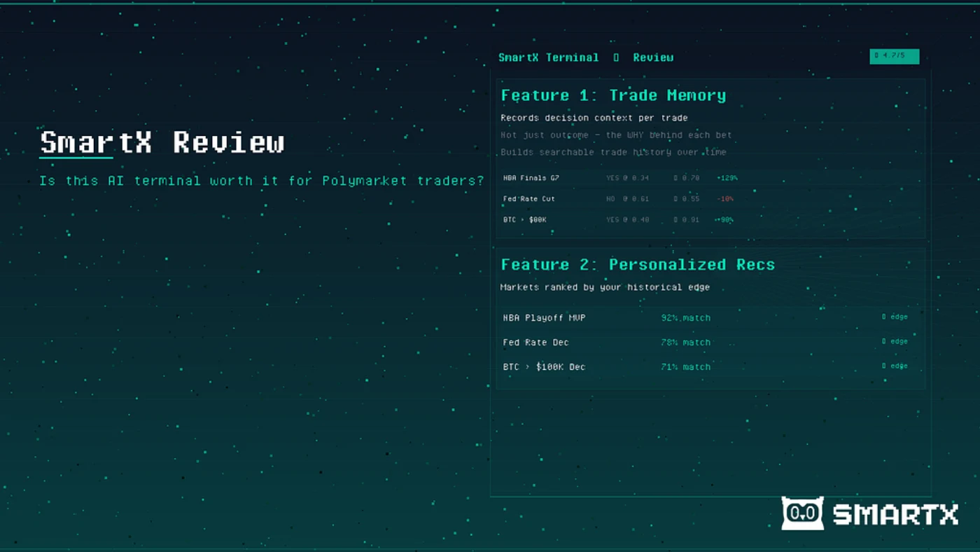Click the '-10%' loss value
Screen dimensions: 980x552
(x=725, y=199)
